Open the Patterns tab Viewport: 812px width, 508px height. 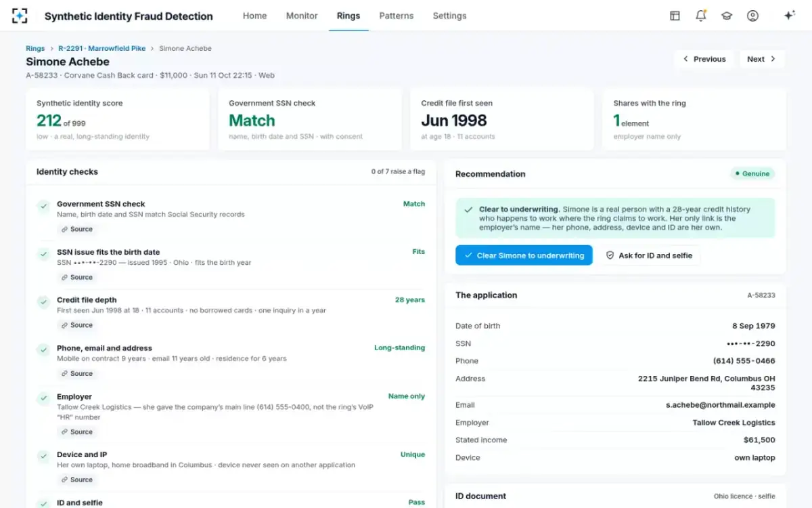[397, 16]
